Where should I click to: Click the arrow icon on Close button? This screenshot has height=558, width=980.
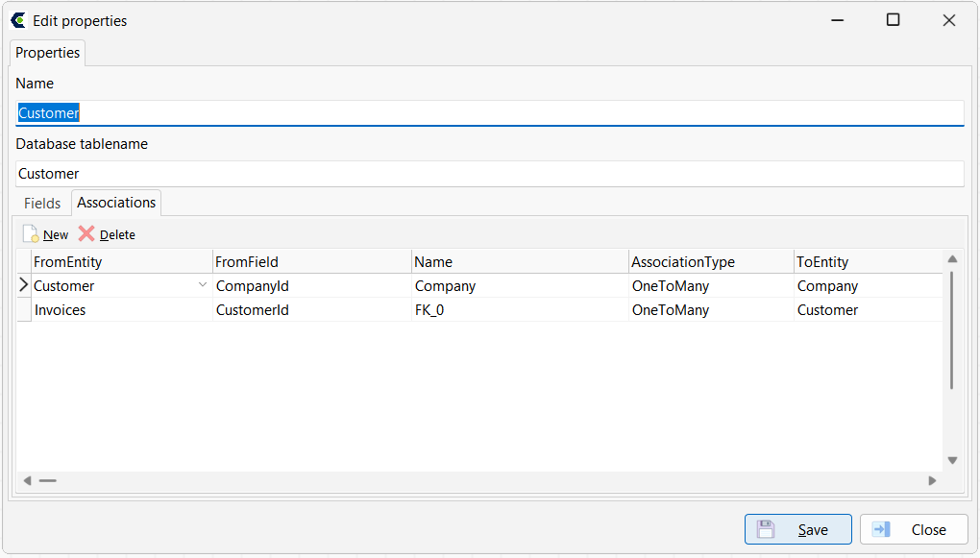[881, 529]
